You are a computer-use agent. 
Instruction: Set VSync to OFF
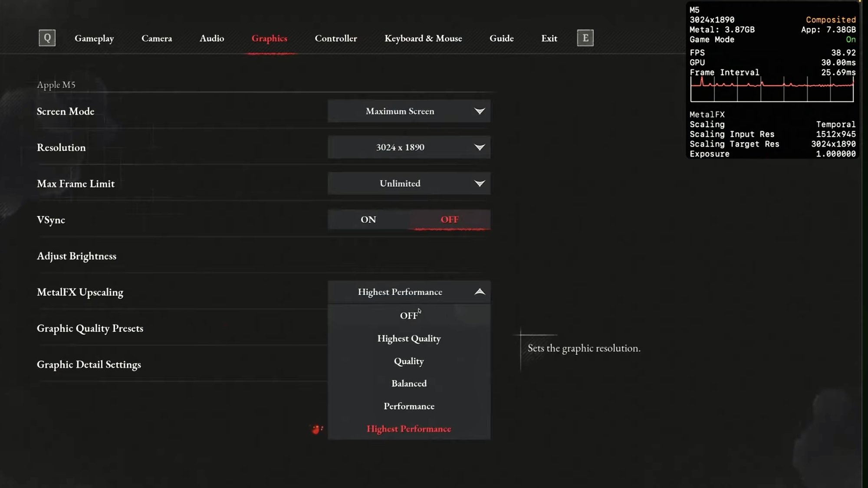click(449, 219)
